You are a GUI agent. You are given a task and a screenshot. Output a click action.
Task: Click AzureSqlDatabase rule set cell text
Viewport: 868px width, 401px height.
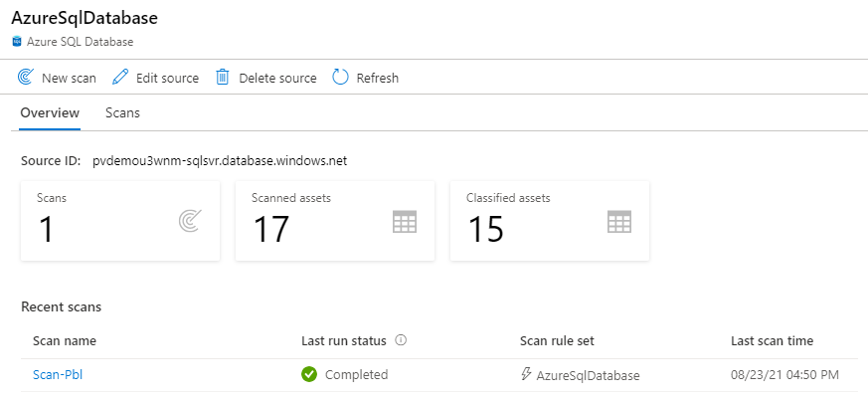click(x=588, y=375)
